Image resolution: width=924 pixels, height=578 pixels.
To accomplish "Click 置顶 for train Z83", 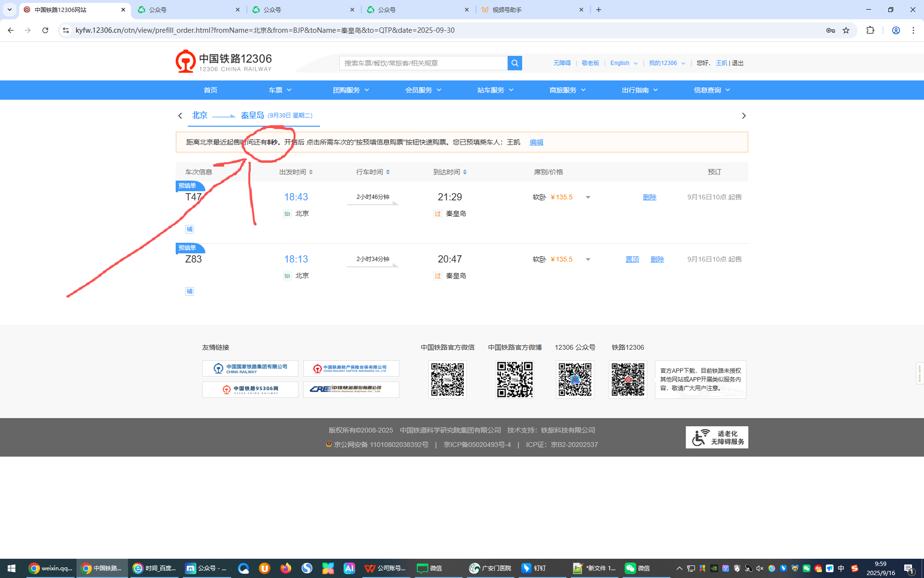I will click(x=632, y=259).
